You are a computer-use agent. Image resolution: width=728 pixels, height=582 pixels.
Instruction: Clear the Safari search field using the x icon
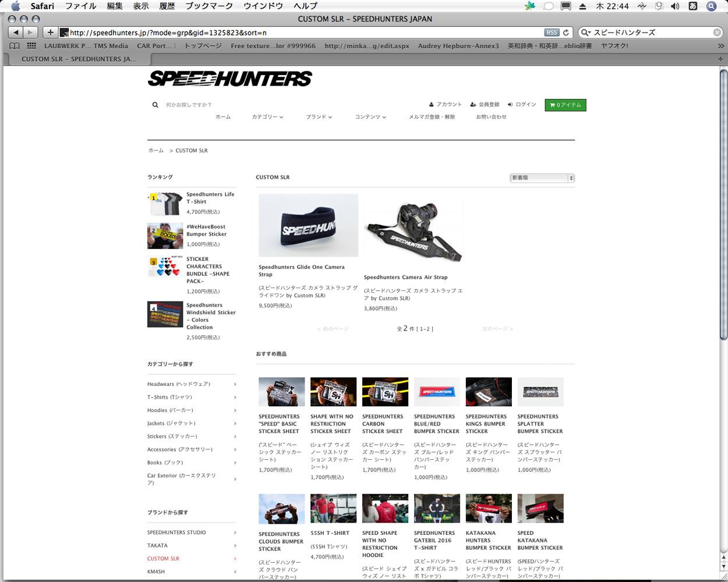718,33
